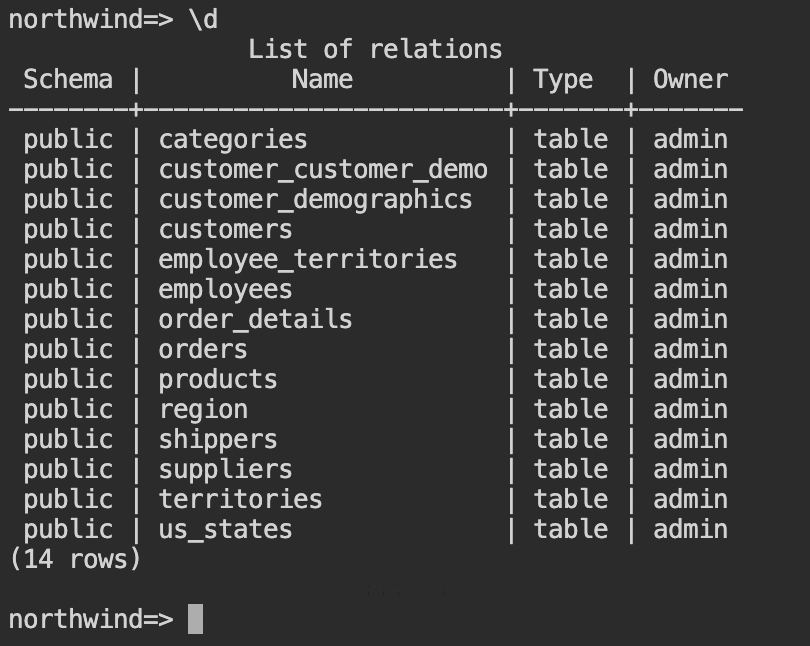Click the (14 rows) summary text
This screenshot has width=810, height=646.
pyautogui.click(x=75, y=559)
